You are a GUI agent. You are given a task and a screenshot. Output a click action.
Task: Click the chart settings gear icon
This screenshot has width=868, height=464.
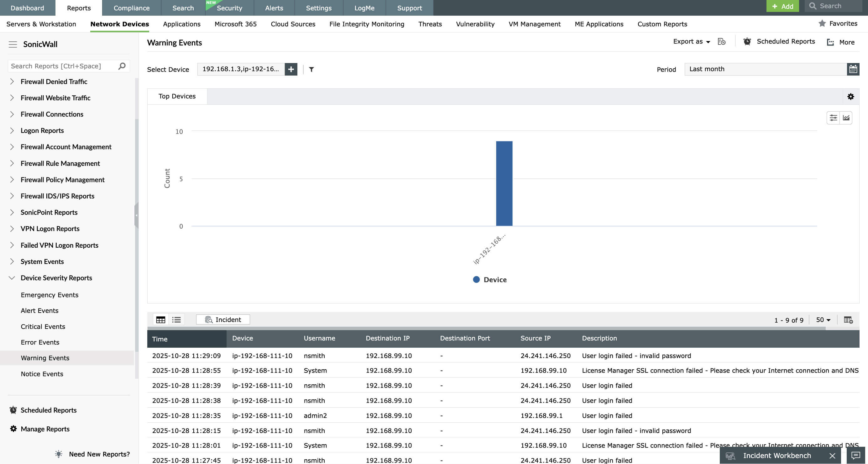click(x=850, y=97)
